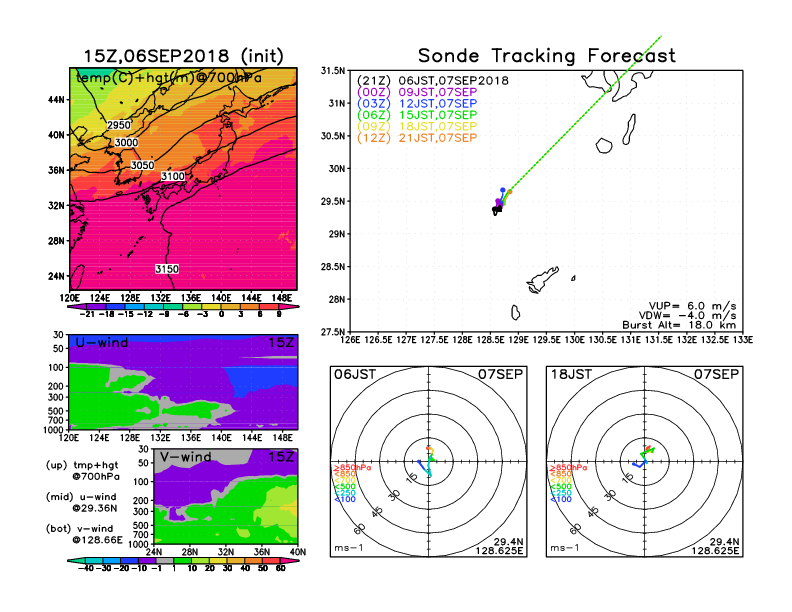Image resolution: width=792 pixels, height=612 pixels.
Task: Click the '44N' label on temperature map
Action: [x=57, y=100]
